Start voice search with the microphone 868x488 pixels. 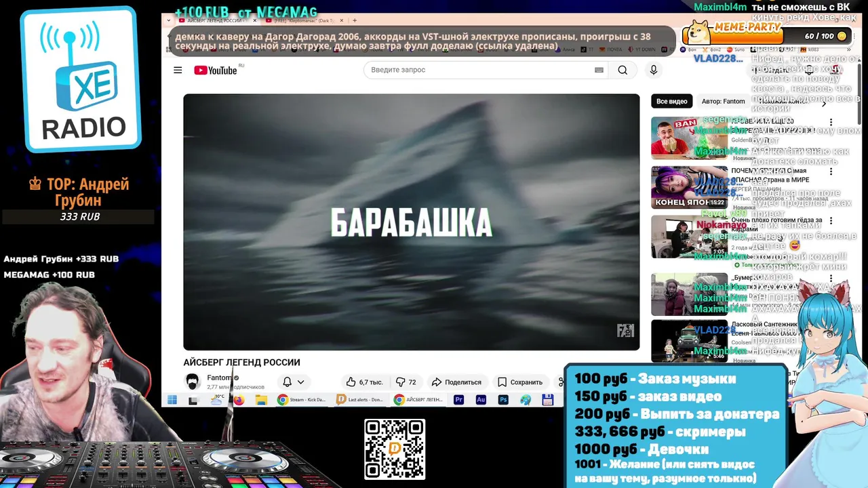tap(654, 70)
